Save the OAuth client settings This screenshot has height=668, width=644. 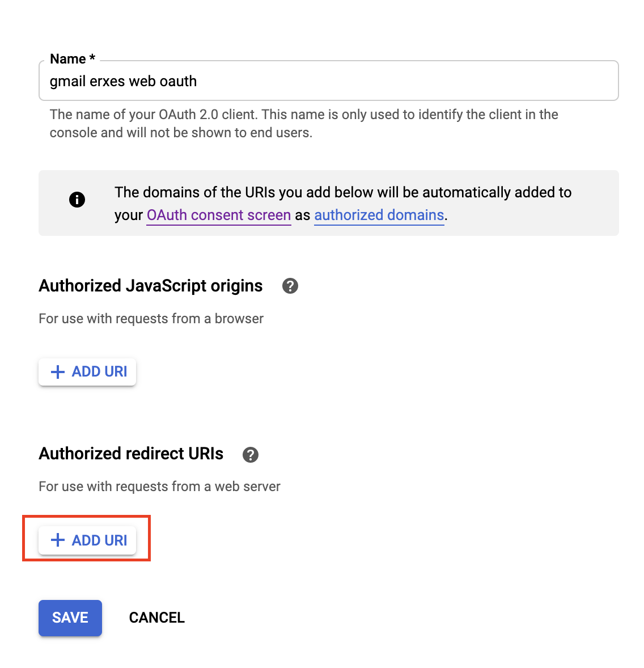point(70,618)
